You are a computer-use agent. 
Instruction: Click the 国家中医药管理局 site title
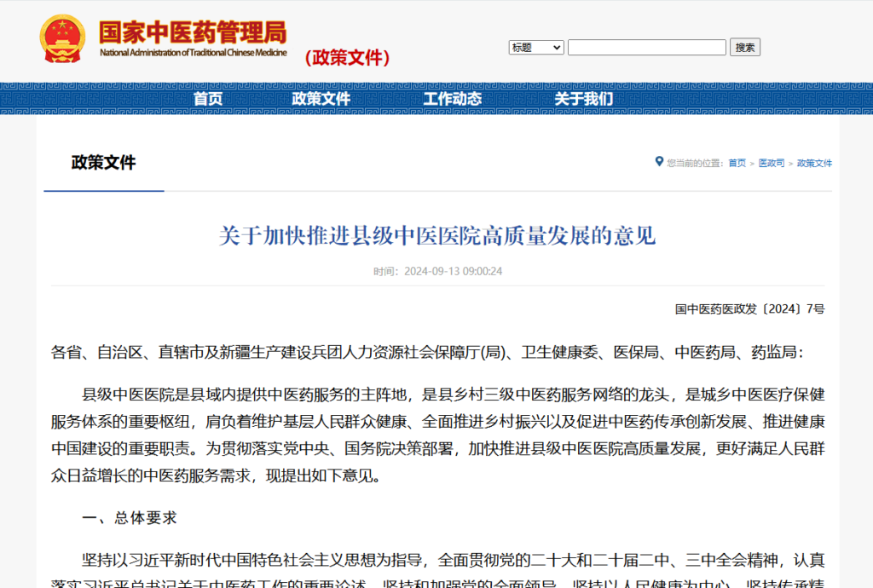[x=194, y=32]
